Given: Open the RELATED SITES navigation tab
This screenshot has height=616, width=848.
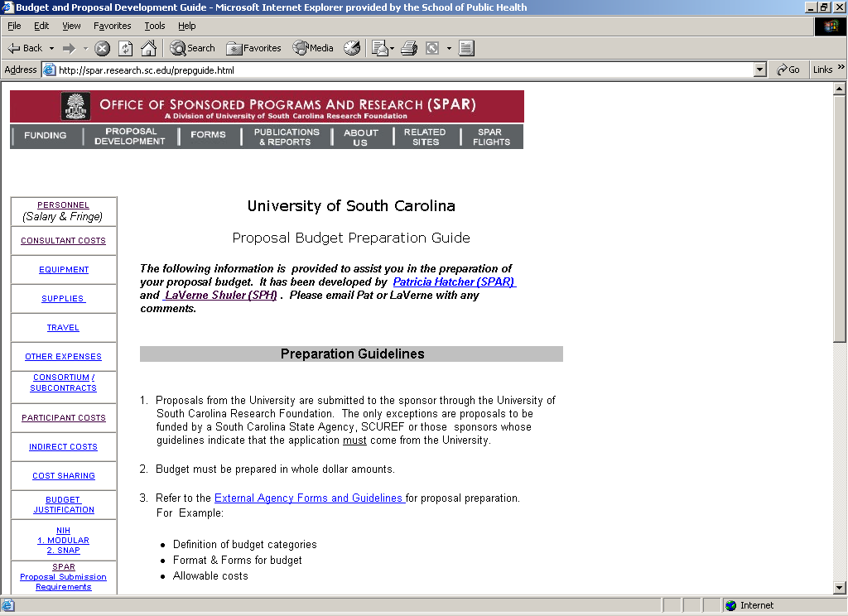Looking at the screenshot, I should 425,137.
